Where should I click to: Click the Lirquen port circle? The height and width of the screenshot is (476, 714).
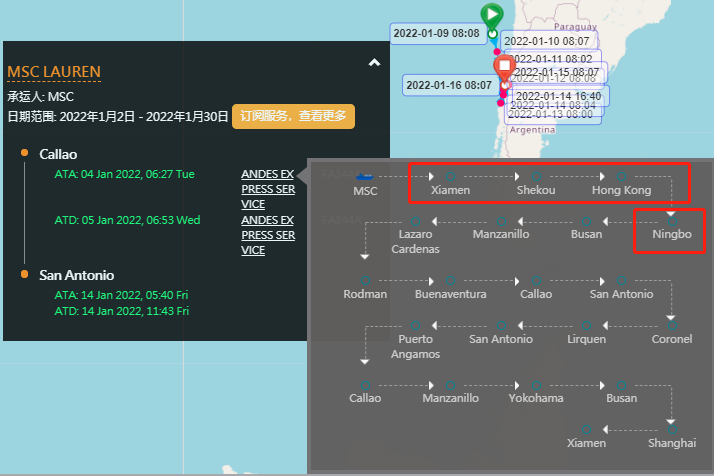[586, 326]
